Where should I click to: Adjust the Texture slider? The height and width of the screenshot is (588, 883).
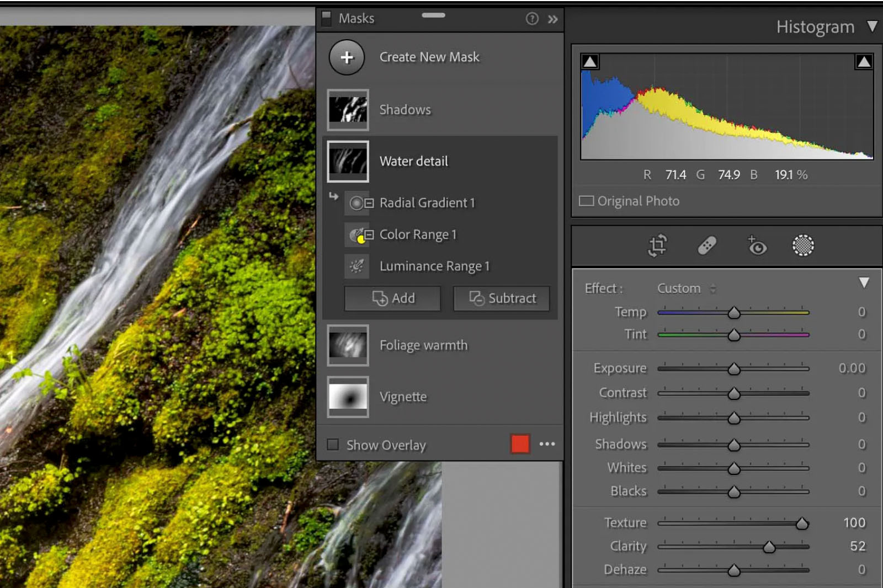[803, 523]
